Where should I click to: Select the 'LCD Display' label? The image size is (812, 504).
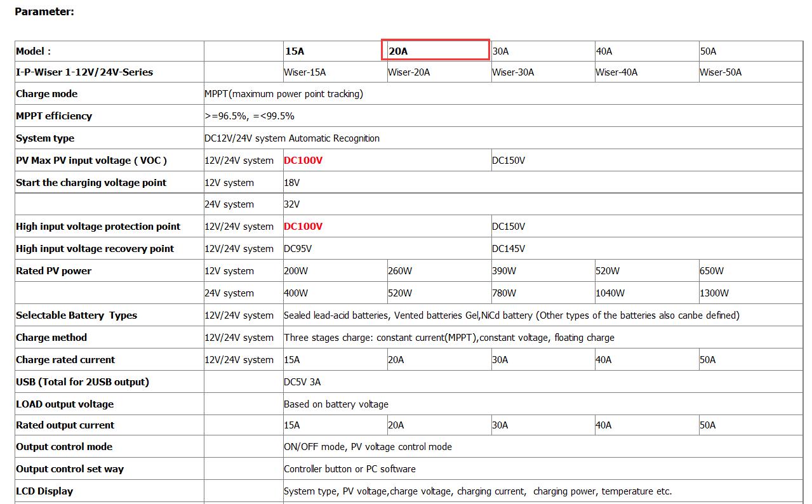coord(44,491)
